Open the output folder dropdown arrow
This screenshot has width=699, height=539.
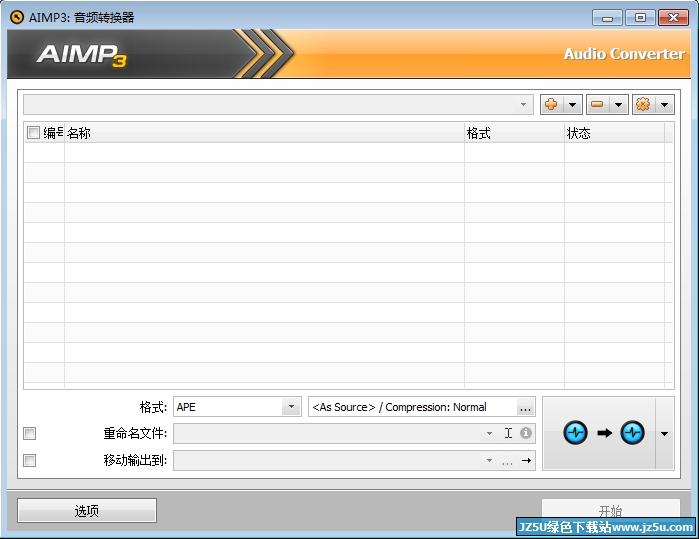[489, 460]
